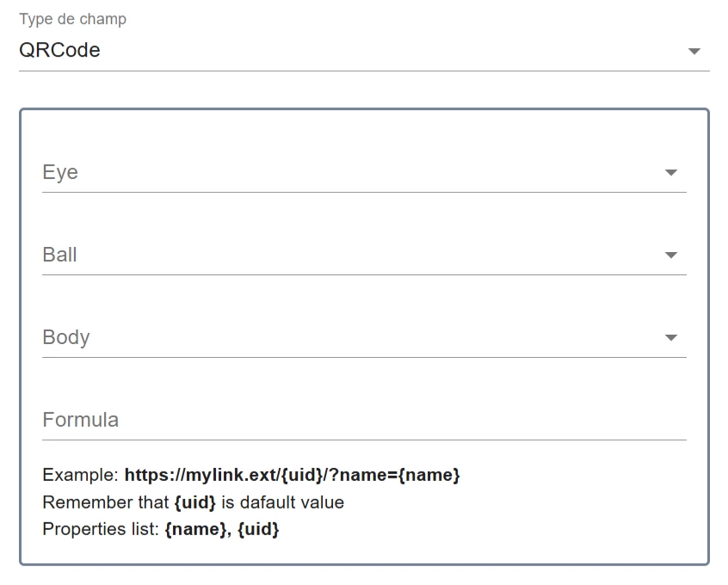Click 'is dafault value' text
This screenshot has width=728, height=585.
click(x=283, y=502)
